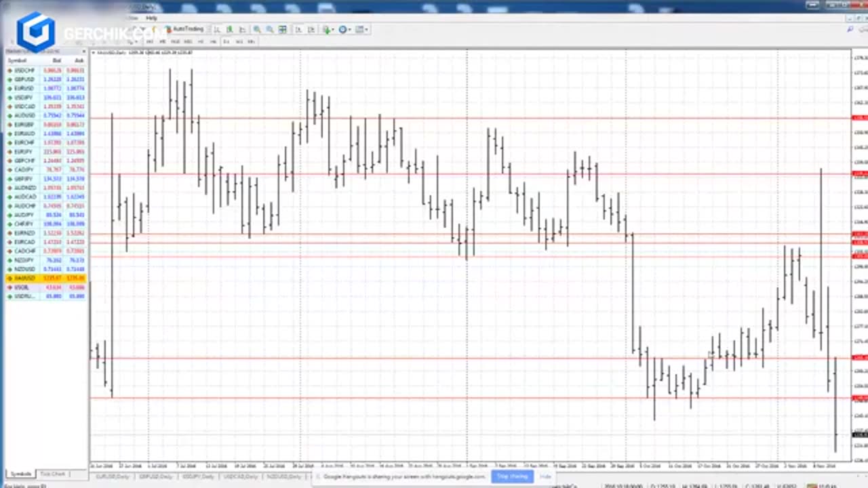868x488 pixels.
Task: Switch to NZDUSD,Daily chart tab
Action: pyautogui.click(x=283, y=476)
